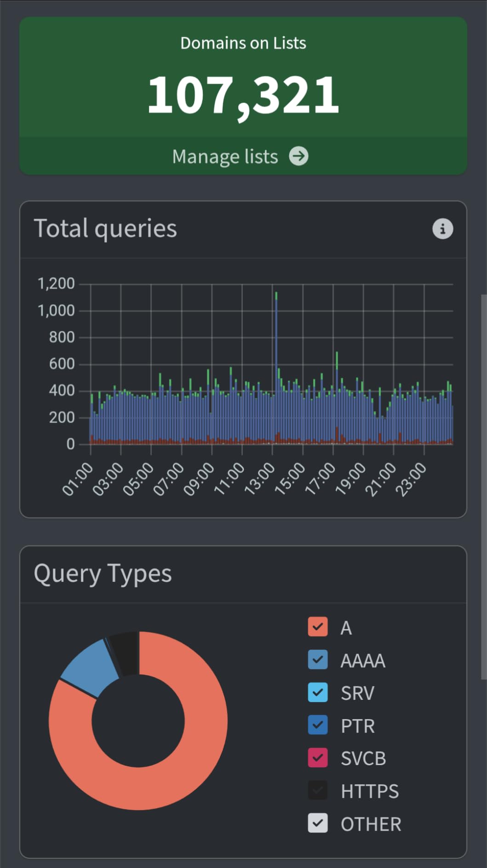This screenshot has width=487, height=868.
Task: Click the 01:00 x-axis time label
Action: pos(78,479)
